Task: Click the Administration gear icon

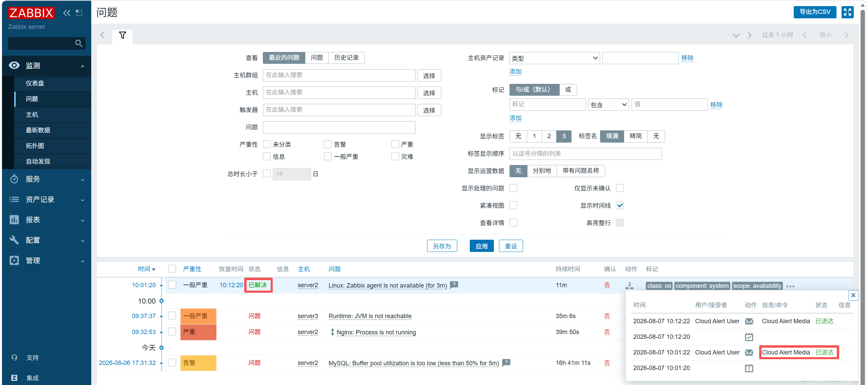Action: [14, 260]
